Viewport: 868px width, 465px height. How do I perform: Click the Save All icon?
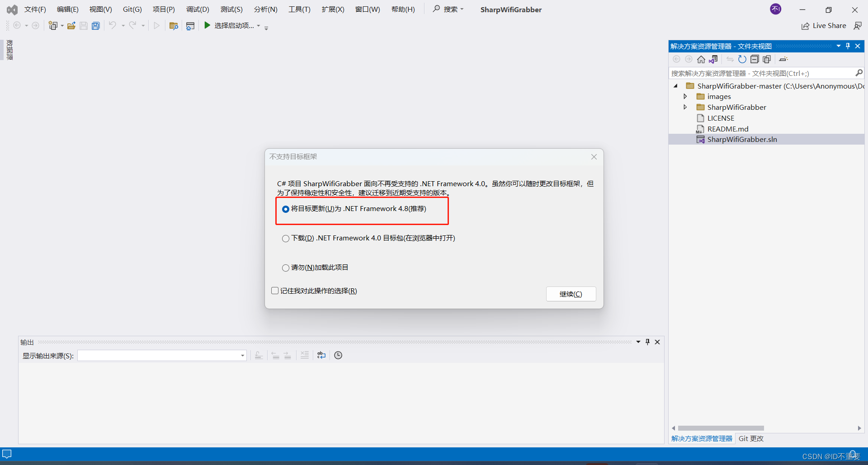pyautogui.click(x=96, y=26)
